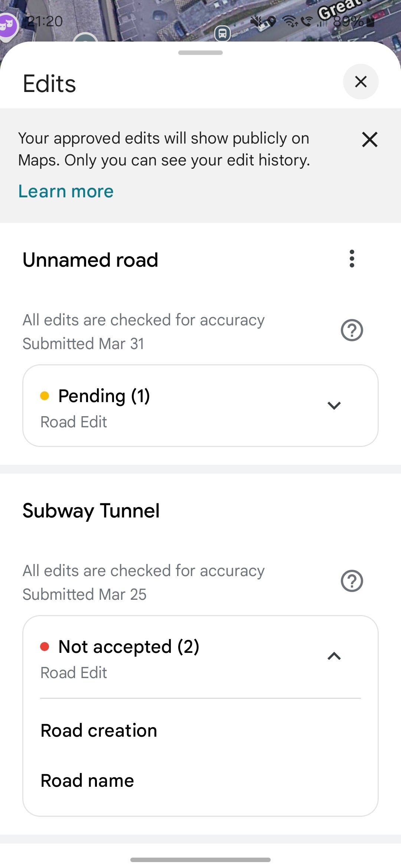Grab the sheet handle above Edits
Screen dimensions: 401x868
pyautogui.click(x=200, y=53)
